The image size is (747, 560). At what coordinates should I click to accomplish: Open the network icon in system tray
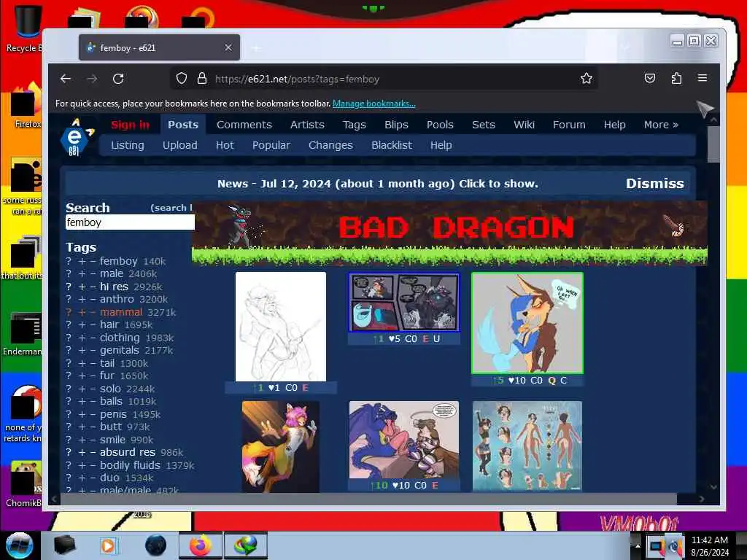656,546
